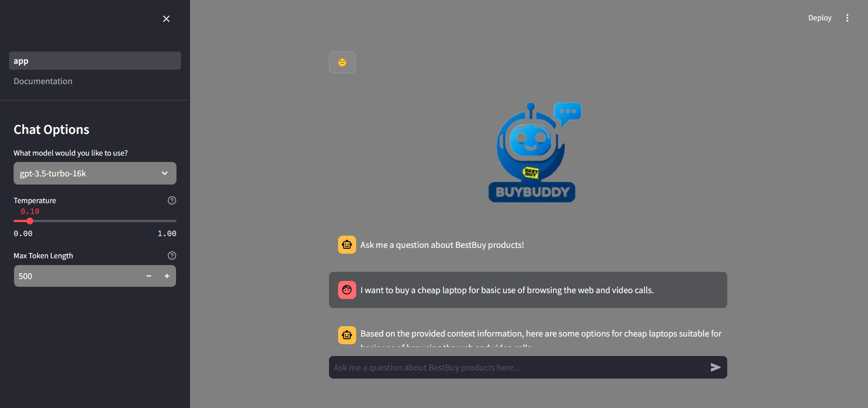Click the laptop response robot avatar
This screenshot has width=868, height=408.
347,335
